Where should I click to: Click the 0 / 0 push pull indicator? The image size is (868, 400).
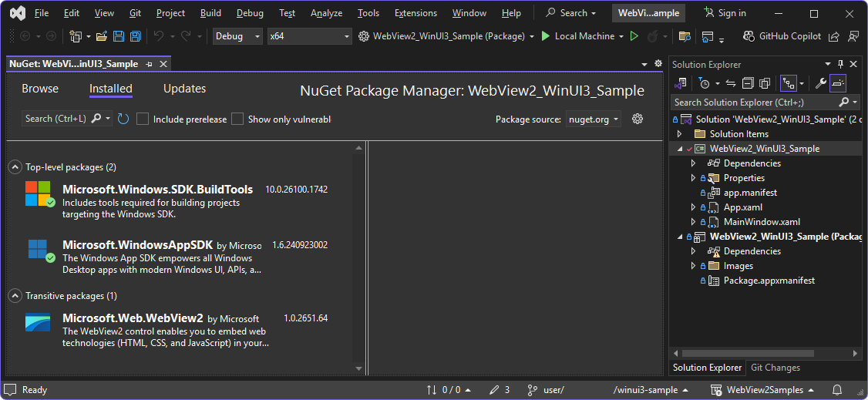[449, 389]
